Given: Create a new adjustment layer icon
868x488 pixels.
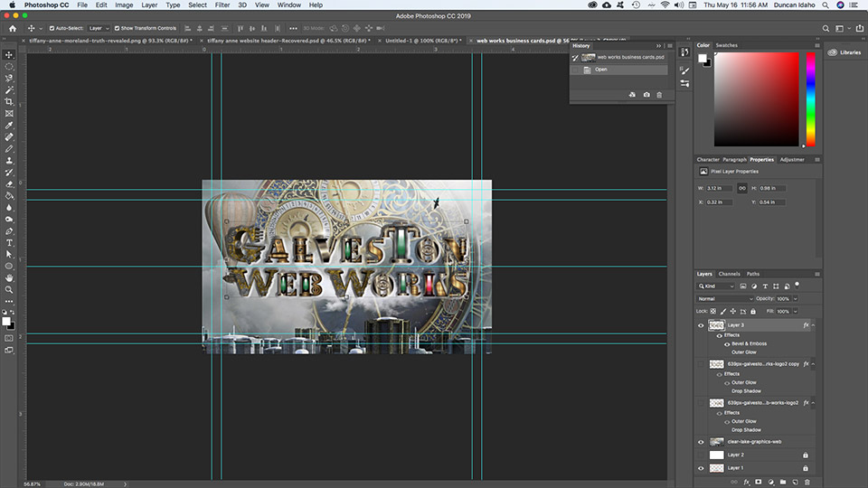Looking at the screenshot, I should pos(770,482).
